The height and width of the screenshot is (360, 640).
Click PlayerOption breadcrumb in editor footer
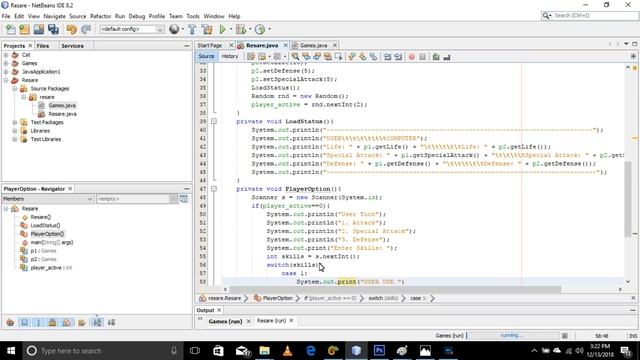278,298
